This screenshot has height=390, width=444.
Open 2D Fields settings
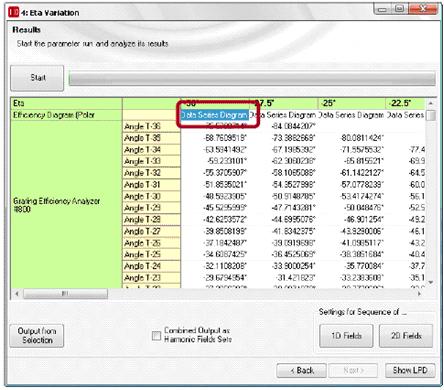[x=406, y=336]
